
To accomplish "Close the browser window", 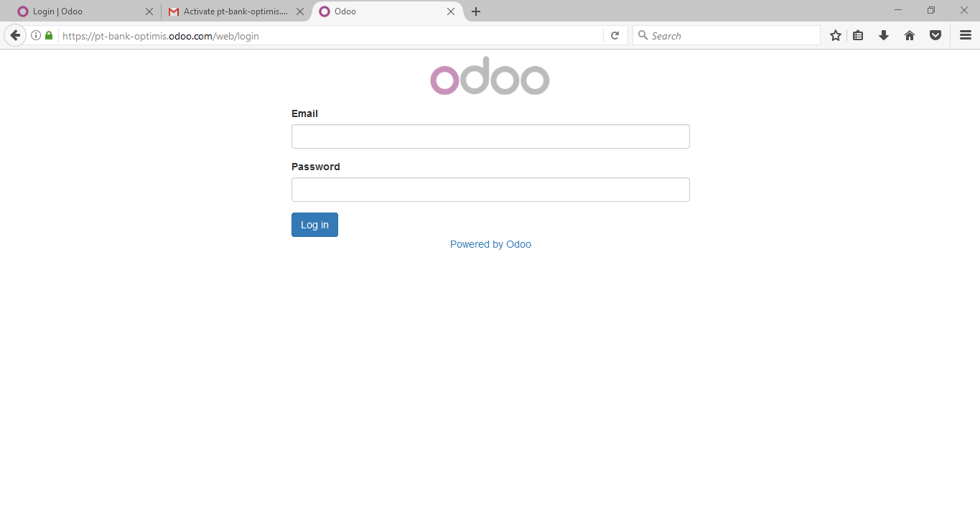I will (x=964, y=10).
